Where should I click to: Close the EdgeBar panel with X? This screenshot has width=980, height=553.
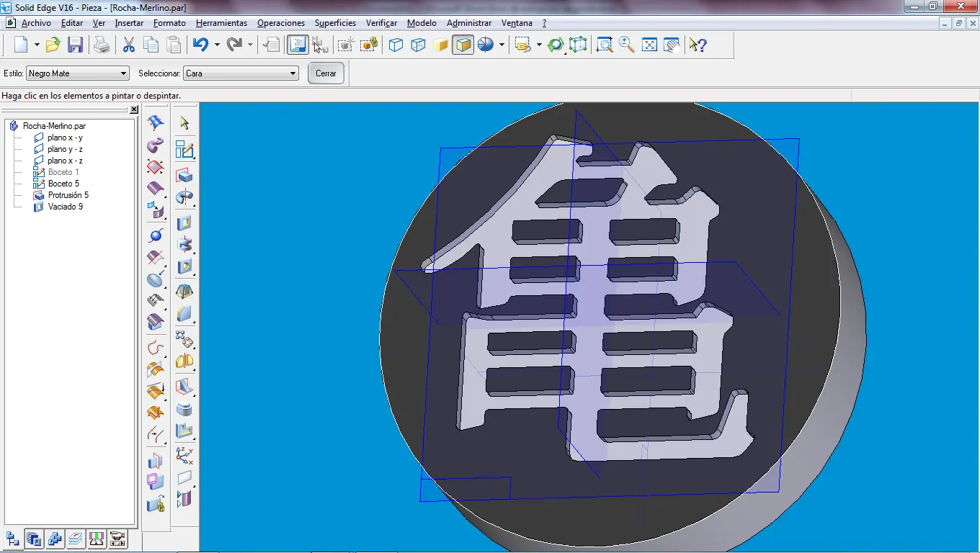[134, 109]
